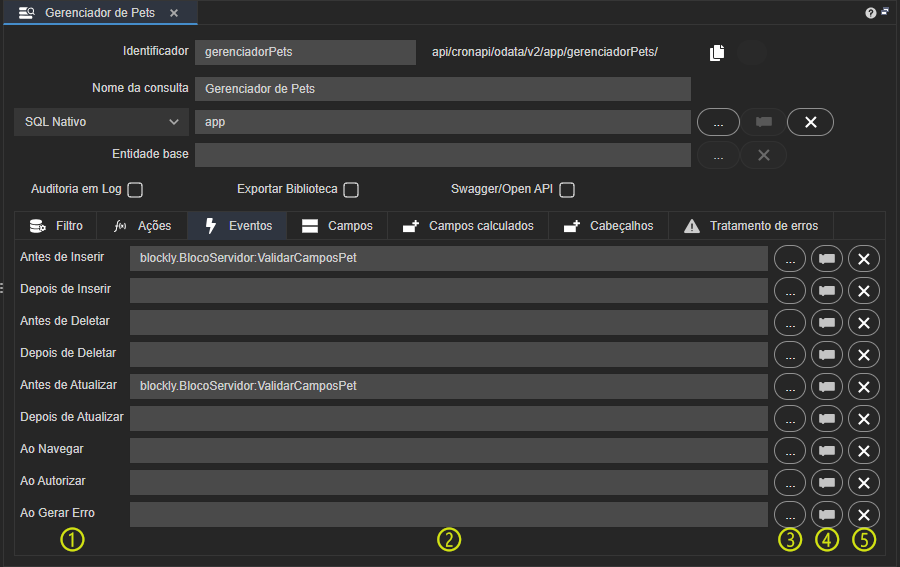The image size is (900, 567).
Task: Clear the Antes de Inserir event
Action: pyautogui.click(x=864, y=259)
